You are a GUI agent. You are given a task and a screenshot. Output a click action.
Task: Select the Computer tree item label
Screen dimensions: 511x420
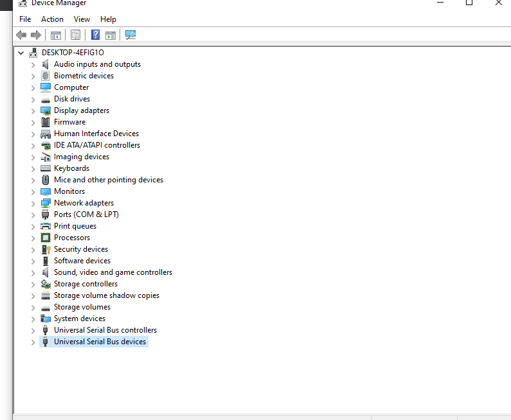click(71, 87)
